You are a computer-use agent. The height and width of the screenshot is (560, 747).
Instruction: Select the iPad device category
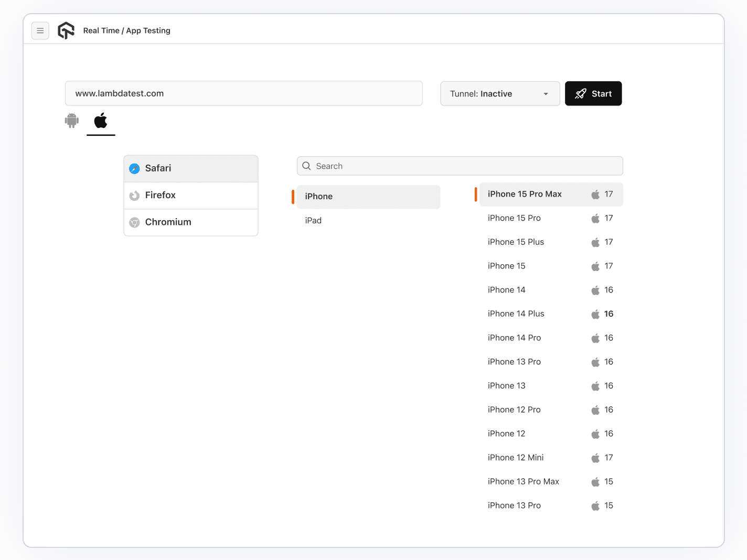click(x=314, y=221)
